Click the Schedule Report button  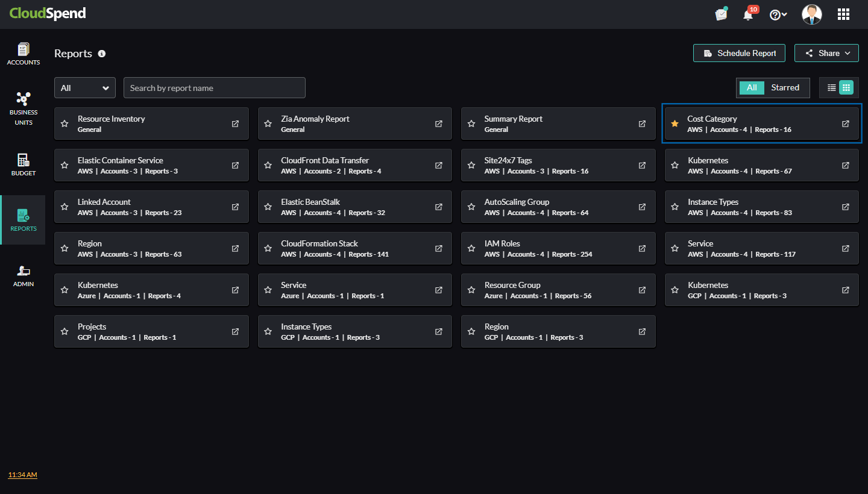[x=740, y=53]
